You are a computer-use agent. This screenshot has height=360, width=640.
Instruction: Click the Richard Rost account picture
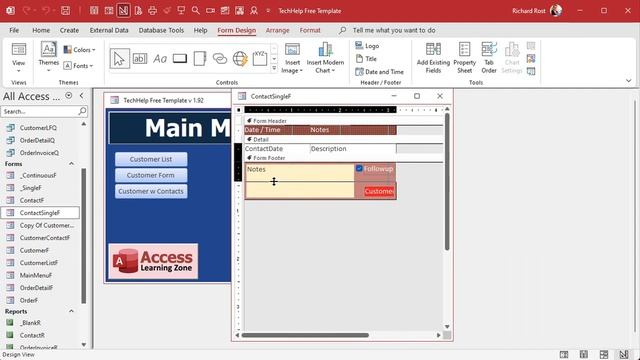pyautogui.click(x=556, y=11)
